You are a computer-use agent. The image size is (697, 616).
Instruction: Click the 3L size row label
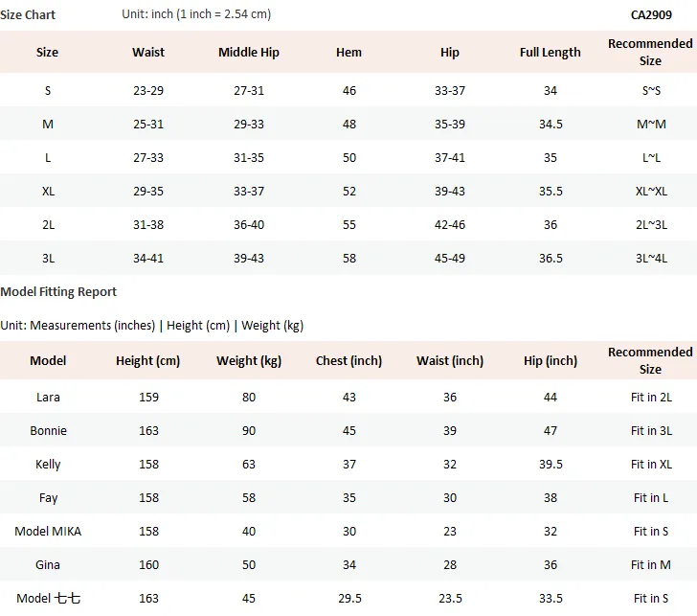48,259
